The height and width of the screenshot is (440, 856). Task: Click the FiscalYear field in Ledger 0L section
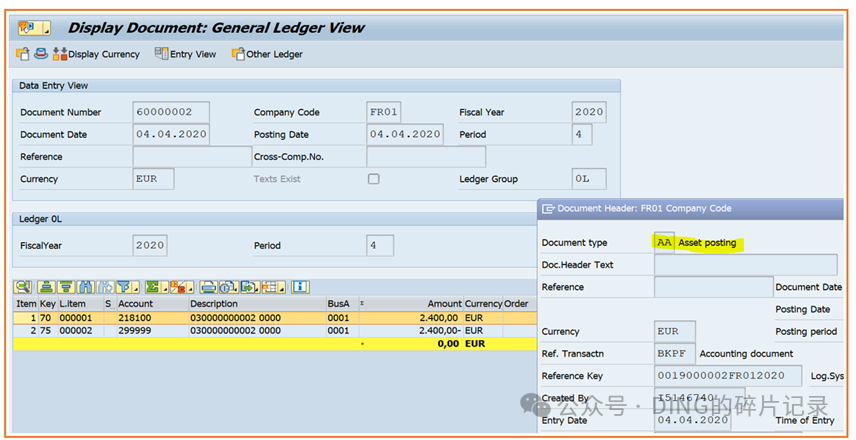pyautogui.click(x=150, y=246)
